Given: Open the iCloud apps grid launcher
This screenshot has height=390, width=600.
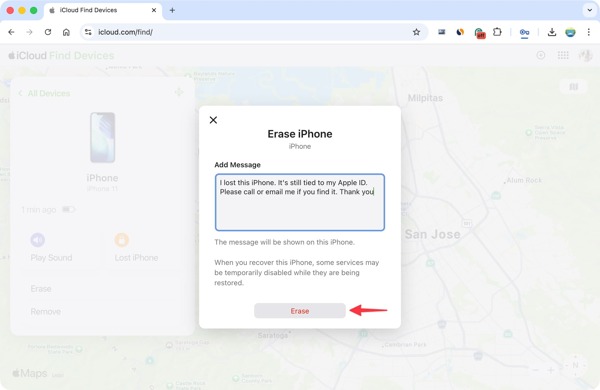Looking at the screenshot, I should pyautogui.click(x=563, y=55).
